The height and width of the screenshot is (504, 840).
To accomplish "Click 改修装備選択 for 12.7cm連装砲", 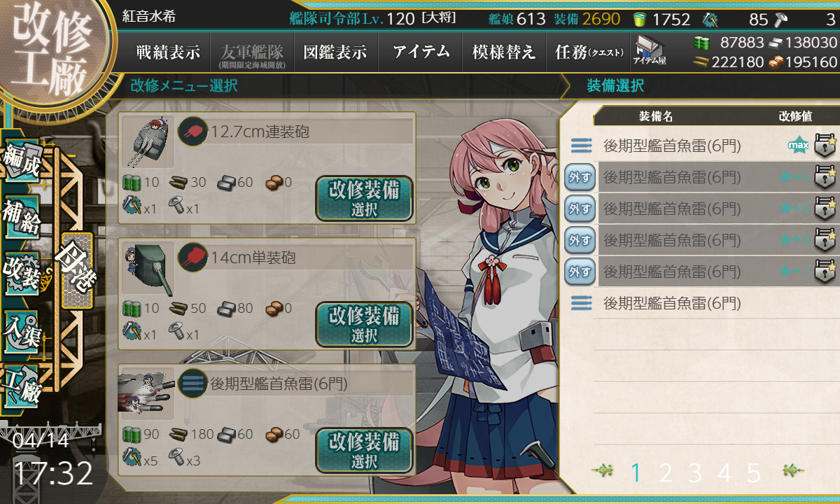I will click(364, 199).
